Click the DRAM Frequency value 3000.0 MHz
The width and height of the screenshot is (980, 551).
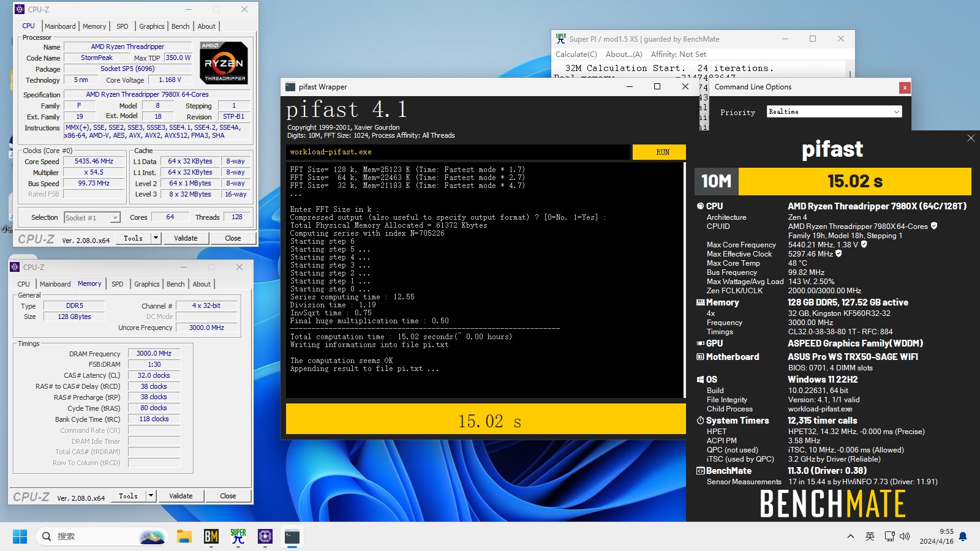coord(154,353)
